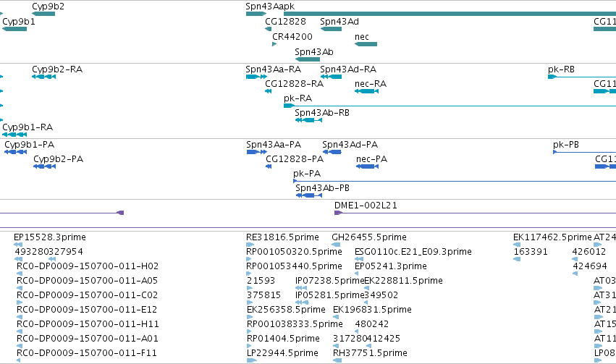
Task: Select the Spn43Ab gene bar
Action: 308,59
